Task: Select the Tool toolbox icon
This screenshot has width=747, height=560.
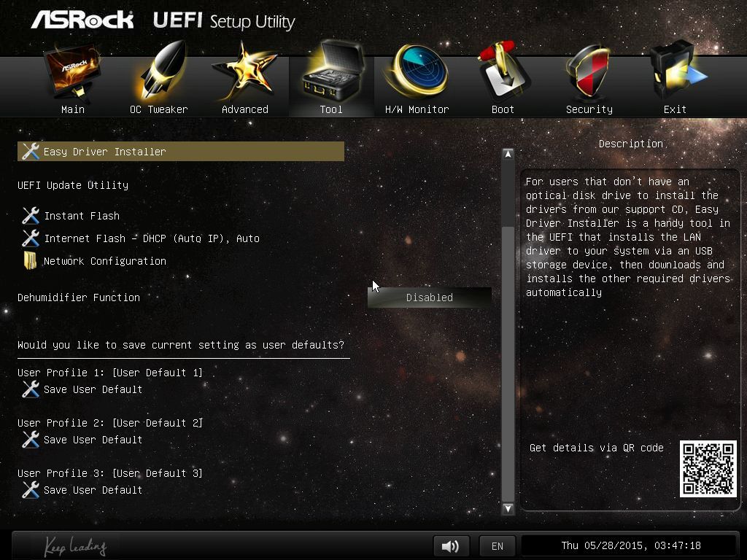Action: [x=332, y=71]
